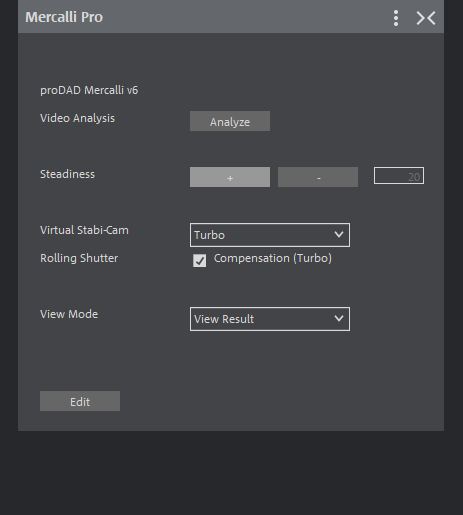The width and height of the screenshot is (463, 515).
Task: Decrease Steadiness using the minus button
Action: tap(318, 177)
